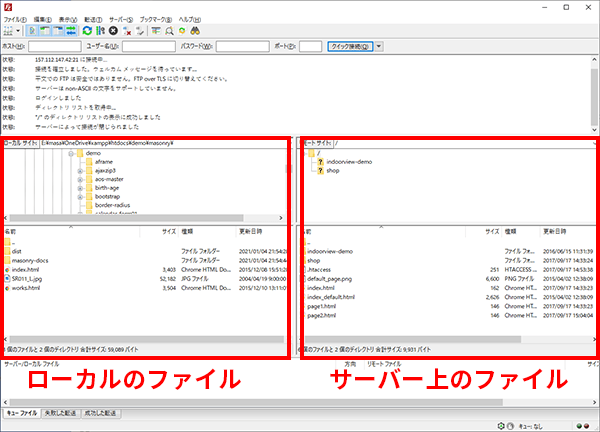Open the filename filters dialog
Viewport: 600px width, 432px height.
pyautogui.click(x=156, y=31)
